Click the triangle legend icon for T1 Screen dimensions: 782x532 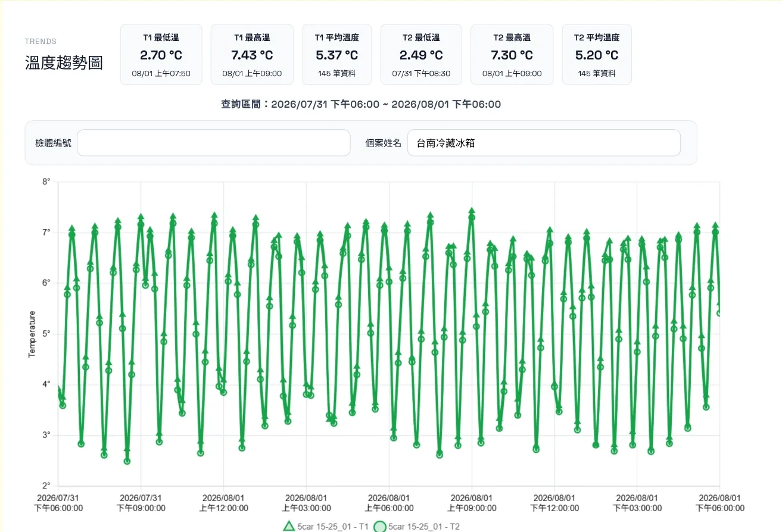click(288, 526)
